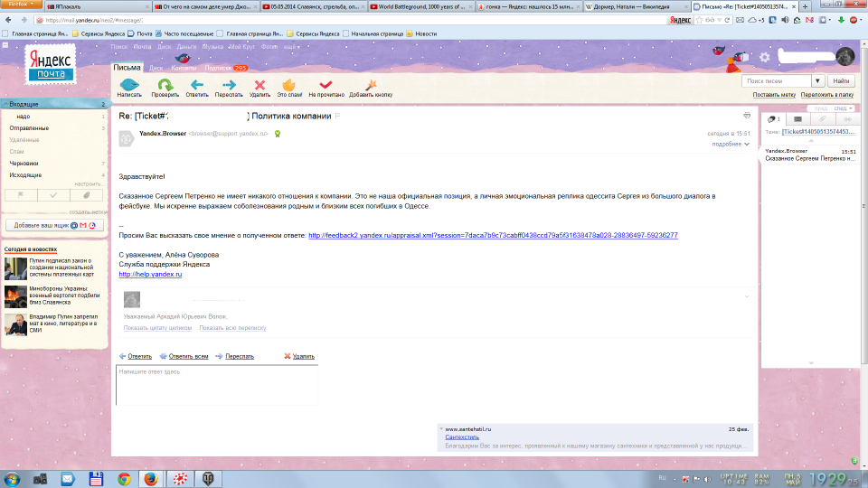Screen dimensions: 868x488
Task: Toggle the flagged messages filter in sidebar
Action: (x=21, y=194)
